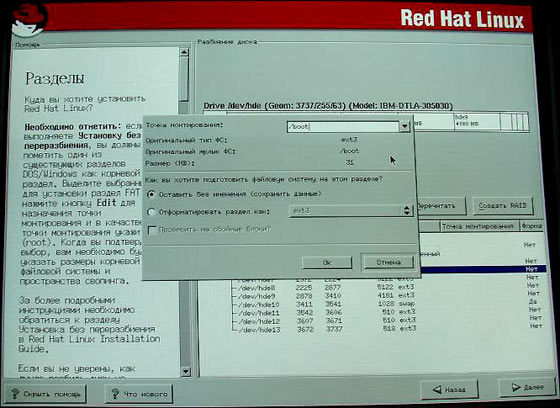
Task: Click the 1028 swap size value of hde10
Action: coord(385,304)
